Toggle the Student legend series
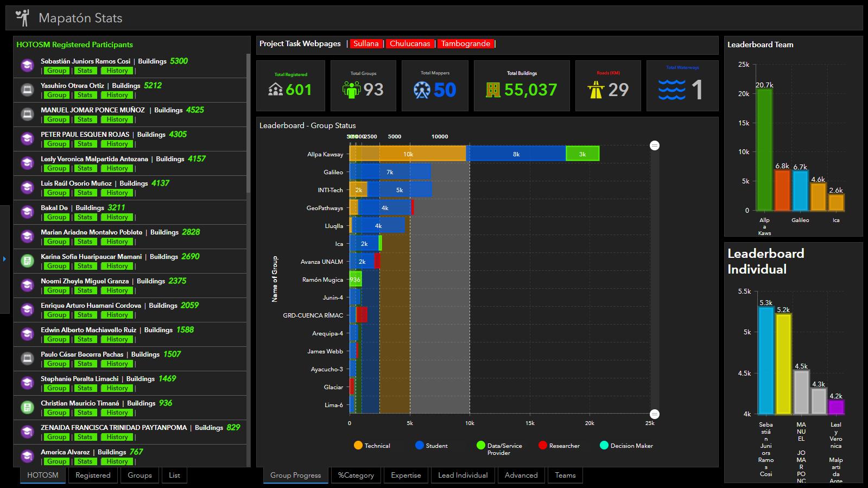This screenshot has width=868, height=488. point(431,446)
